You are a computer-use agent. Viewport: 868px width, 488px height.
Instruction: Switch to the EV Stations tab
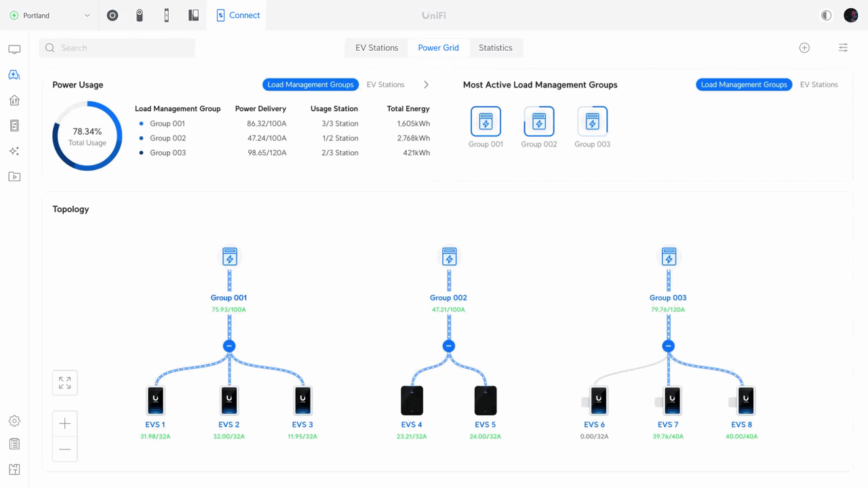pyautogui.click(x=376, y=48)
